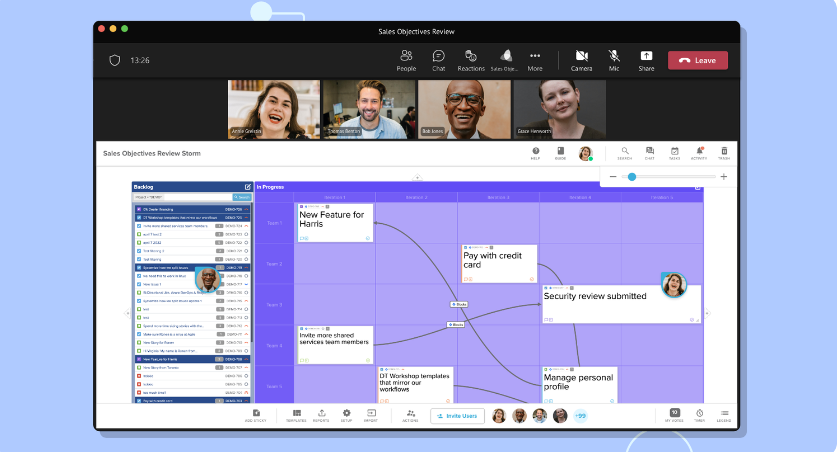Open the Legend icon
This screenshot has width=837, height=452.
pyautogui.click(x=724, y=415)
